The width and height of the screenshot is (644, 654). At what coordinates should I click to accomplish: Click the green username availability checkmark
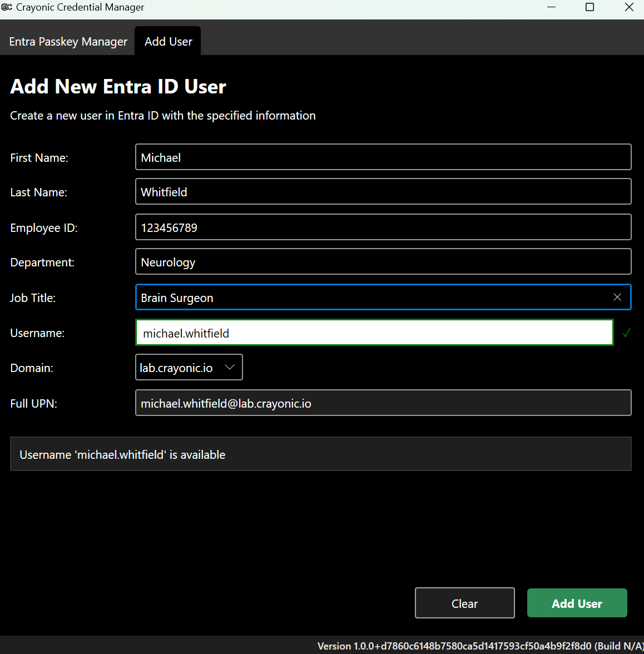coord(626,333)
